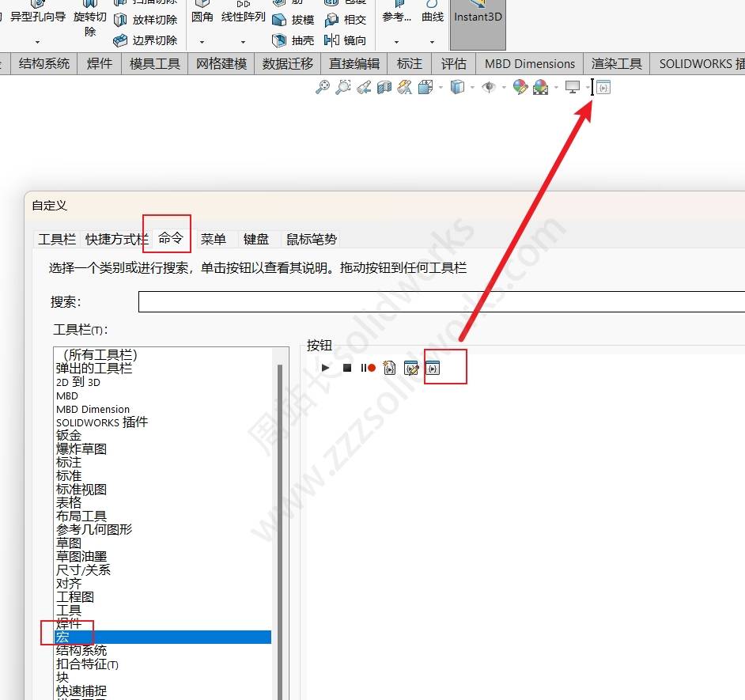
Task: Click the Section View icon
Action: coord(384,87)
